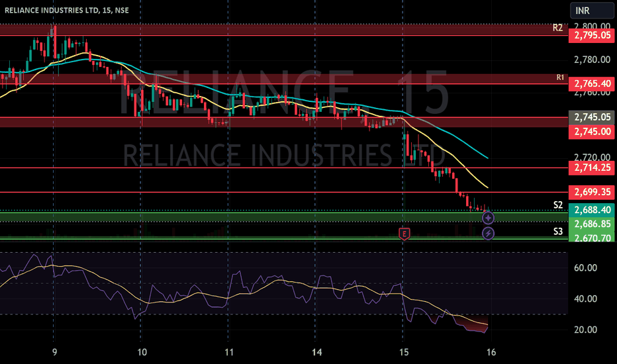Click the earnings 'E' marker icon
The image size is (617, 364).
(x=404, y=234)
